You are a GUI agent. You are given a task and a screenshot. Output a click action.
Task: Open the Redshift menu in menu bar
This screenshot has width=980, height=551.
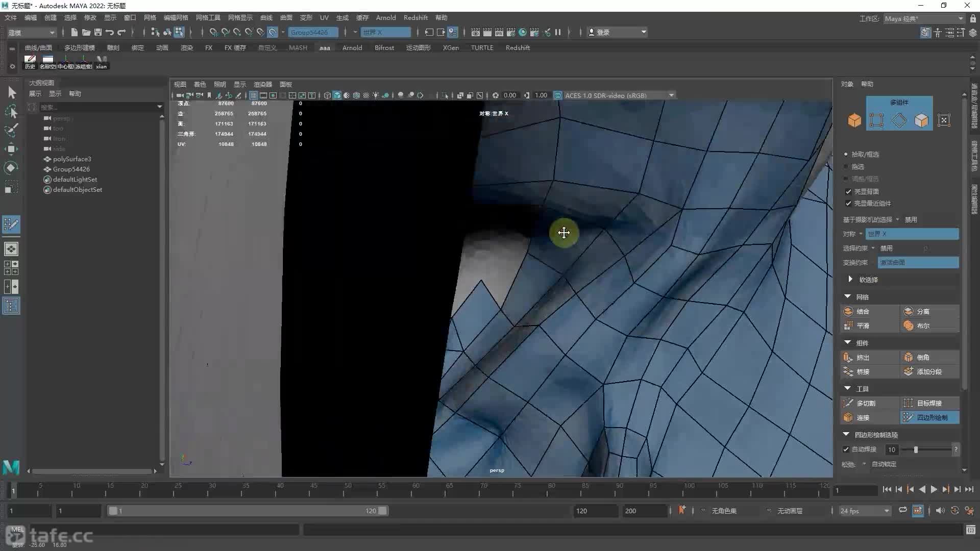415,17
